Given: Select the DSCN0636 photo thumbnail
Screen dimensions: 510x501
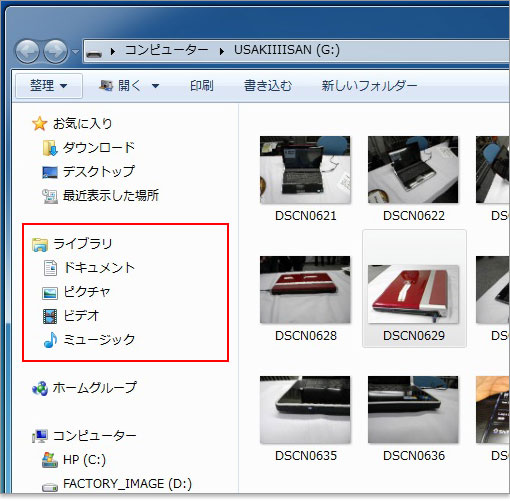Looking at the screenshot, I should click(413, 410).
